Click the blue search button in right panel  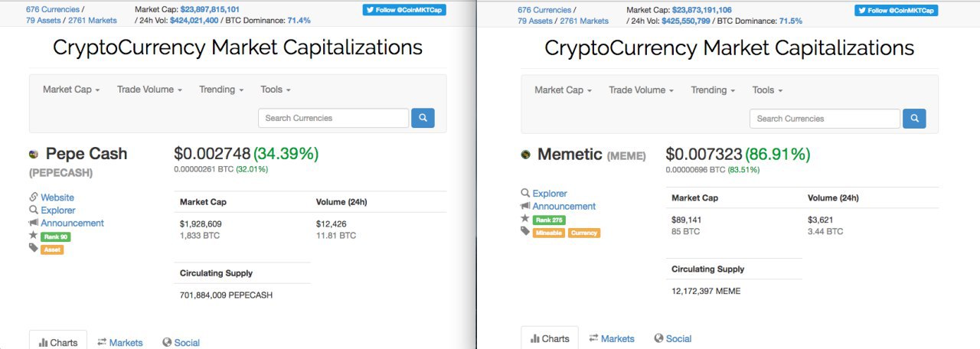[914, 119]
